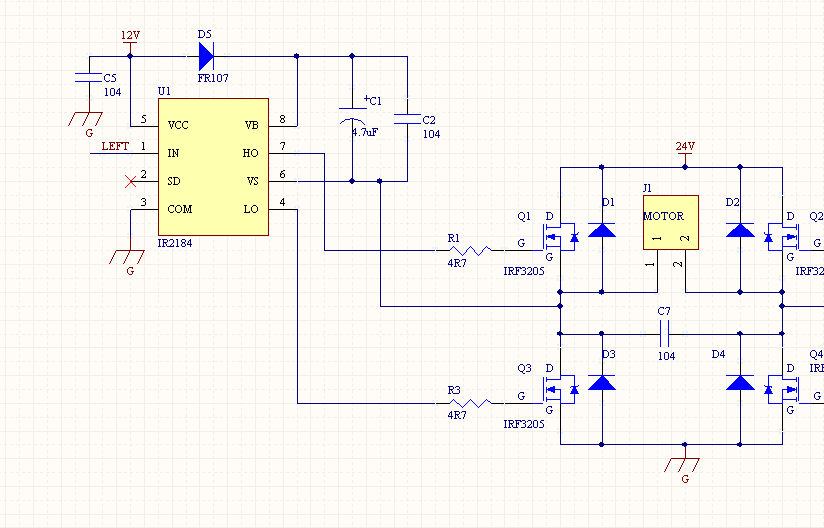Click the Q3 MOSFET symbol

point(560,389)
